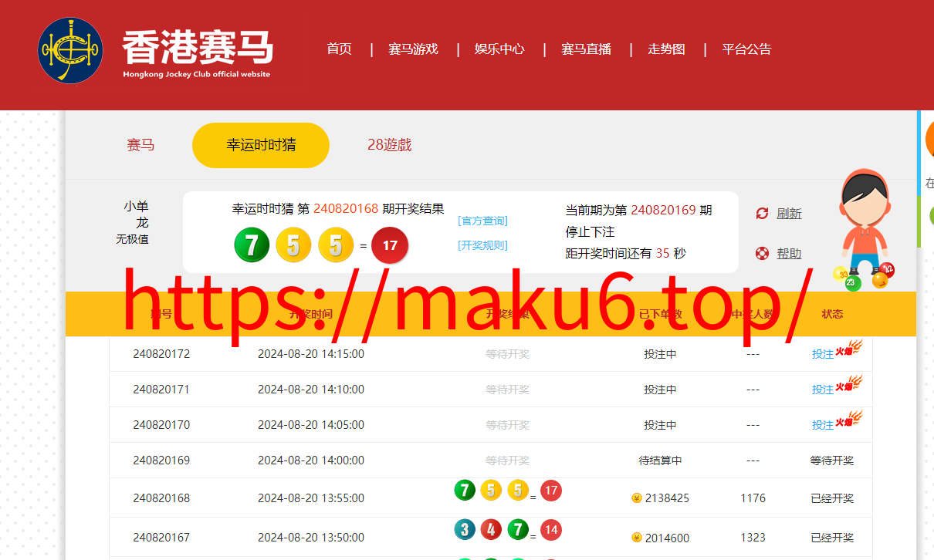Click draw time 2024-08-20 14:15:00
Image resolution: width=934 pixels, height=560 pixels.
pos(311,354)
